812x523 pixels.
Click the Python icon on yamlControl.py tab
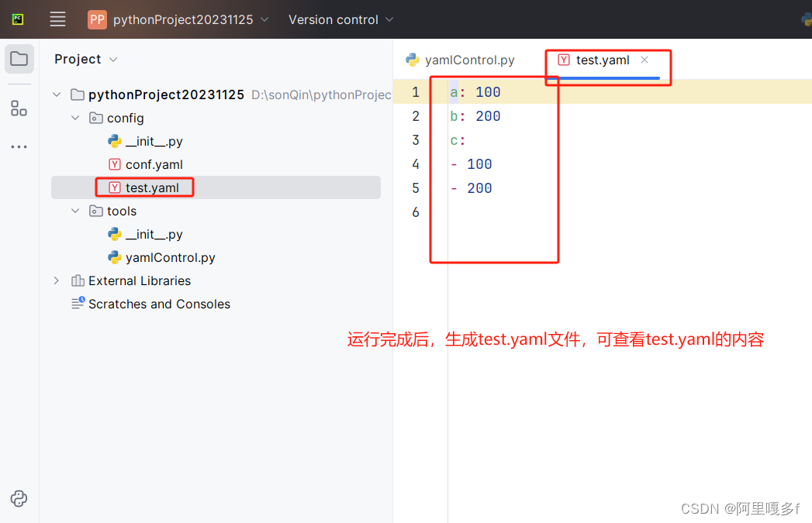412,59
